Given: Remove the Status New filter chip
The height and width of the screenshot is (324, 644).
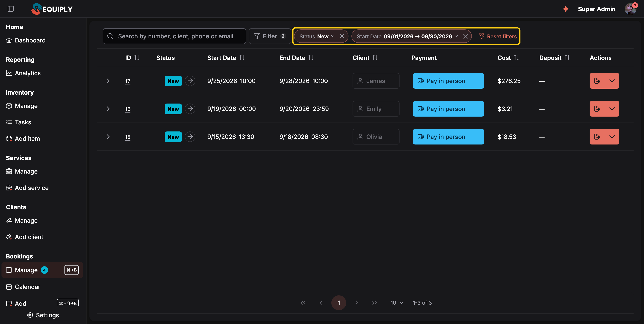Looking at the screenshot, I should pos(342,36).
